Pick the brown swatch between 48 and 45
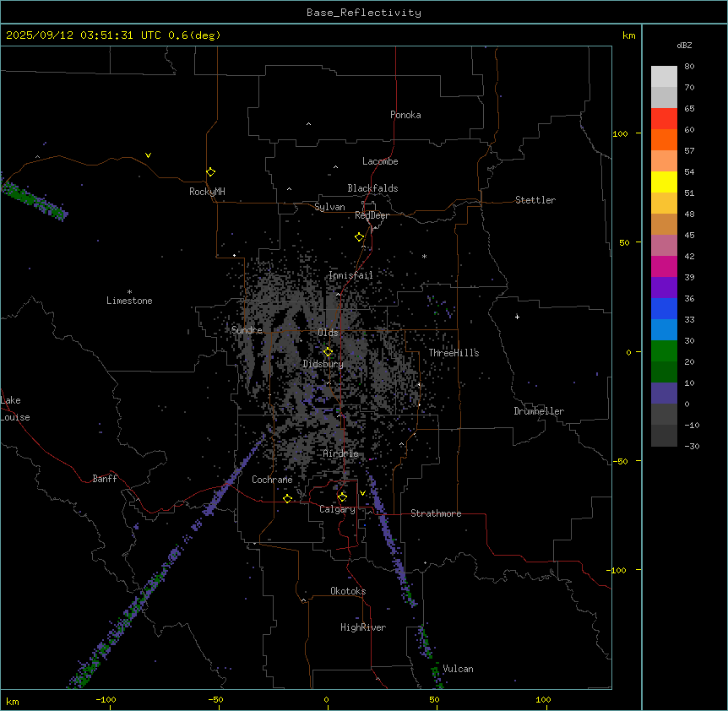 [x=664, y=225]
